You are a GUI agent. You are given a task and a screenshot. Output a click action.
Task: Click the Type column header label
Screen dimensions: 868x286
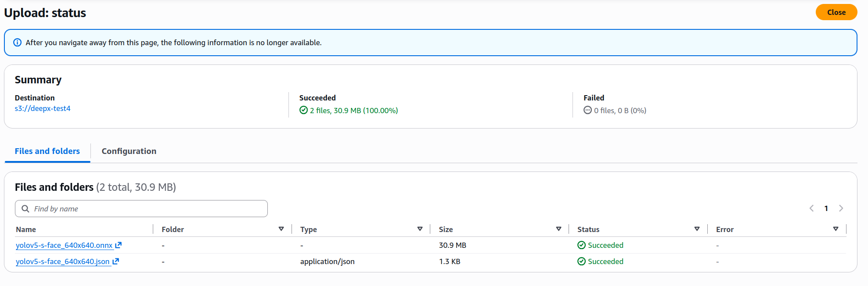tap(309, 229)
